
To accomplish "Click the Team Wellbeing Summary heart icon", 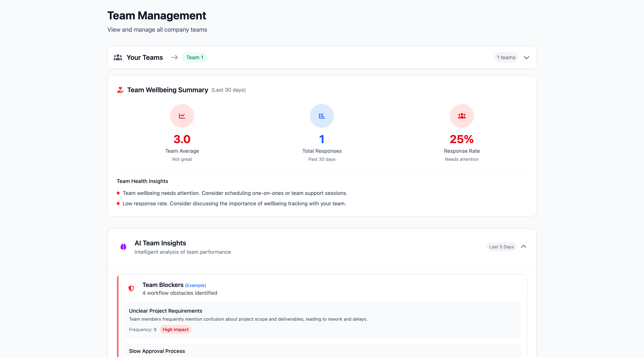I will [120, 90].
